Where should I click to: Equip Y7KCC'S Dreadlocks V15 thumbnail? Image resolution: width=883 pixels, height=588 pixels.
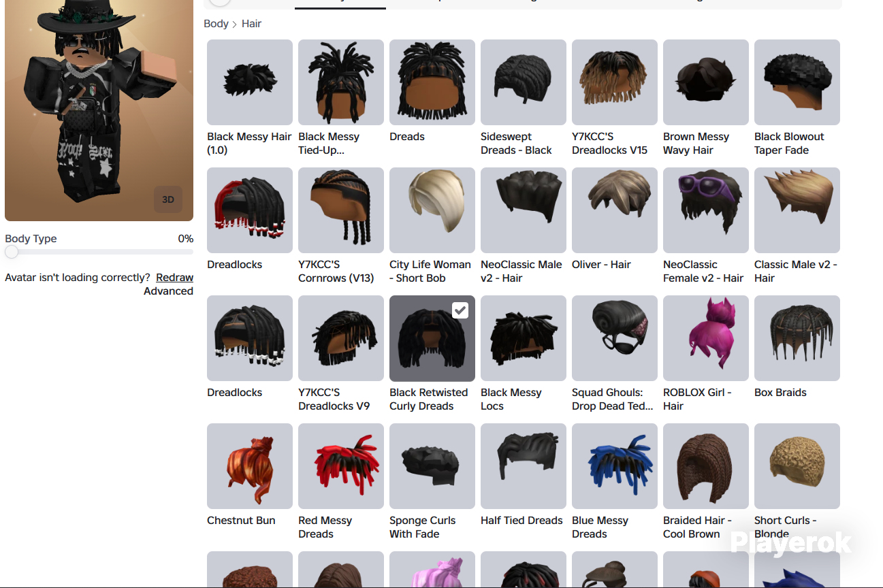(x=615, y=82)
